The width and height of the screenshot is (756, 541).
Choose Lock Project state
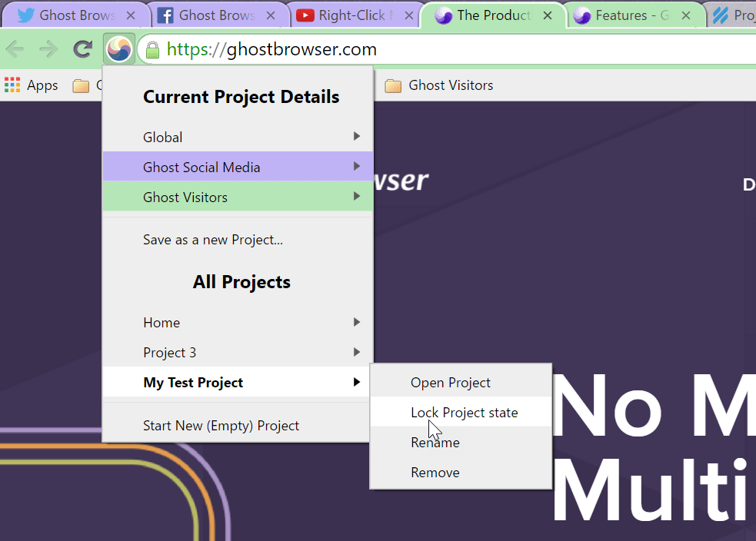coord(461,413)
